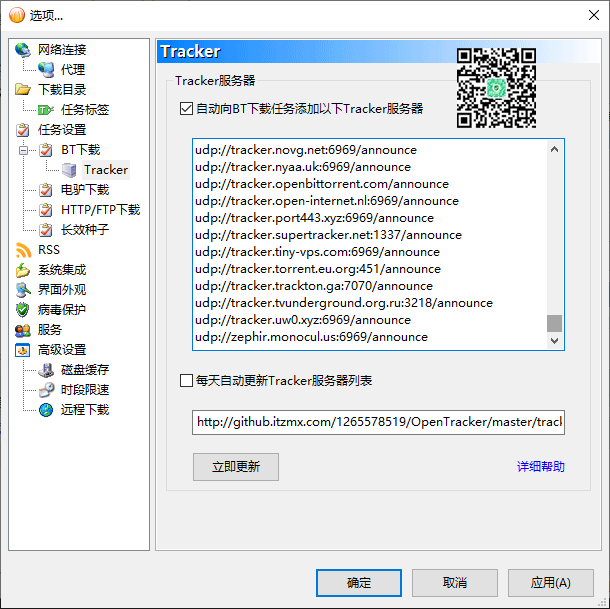Click the RSS feed icon
This screenshot has height=609, width=610.
(x=23, y=250)
